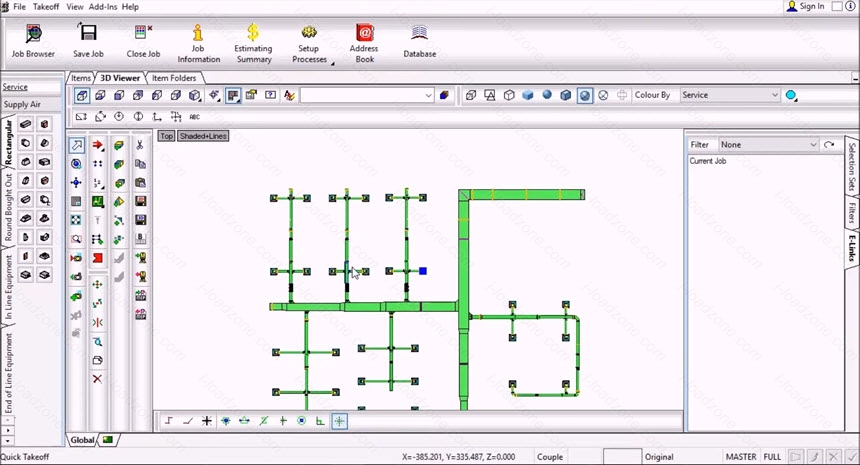Viewport: 860px width, 465px height.
Task: Pick the cyan colour circle swatch
Action: [790, 95]
